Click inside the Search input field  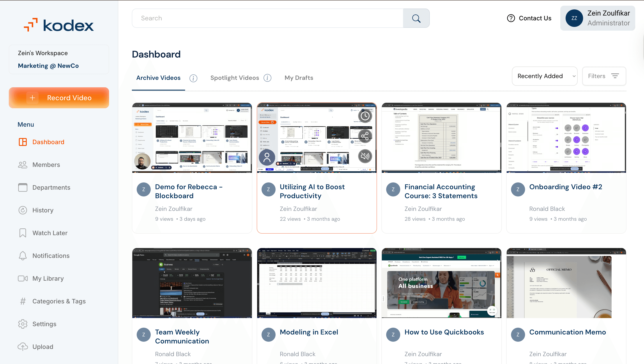coord(267,18)
